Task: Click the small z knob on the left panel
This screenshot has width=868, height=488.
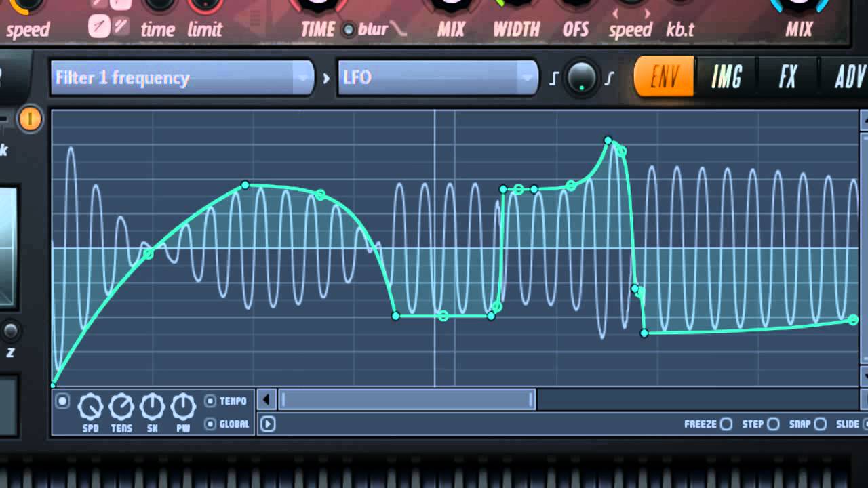Action: 10,331
